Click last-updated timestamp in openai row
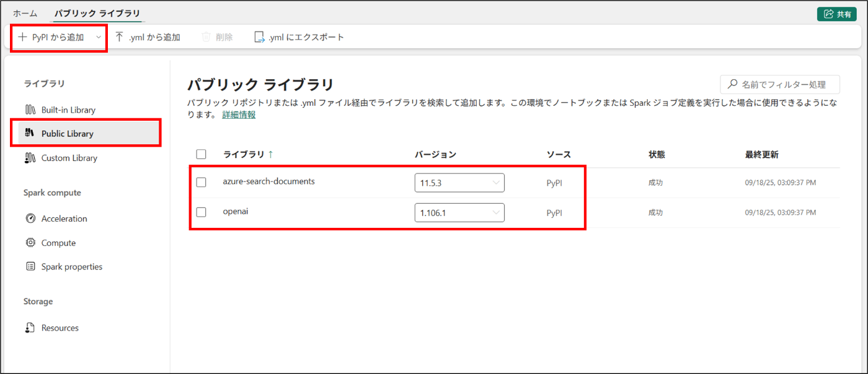This screenshot has height=374, width=868. 780,212
